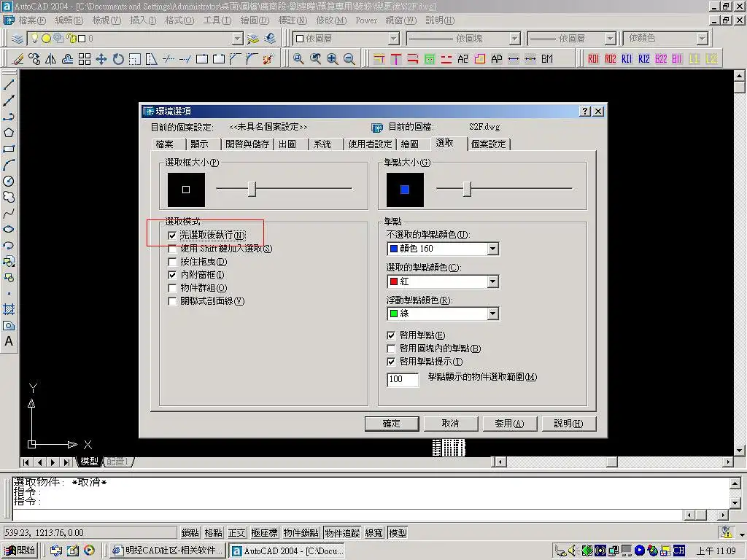Screen dimensions: 747x560
Task: Switch to the 檔案 tab in options
Action: (165, 144)
